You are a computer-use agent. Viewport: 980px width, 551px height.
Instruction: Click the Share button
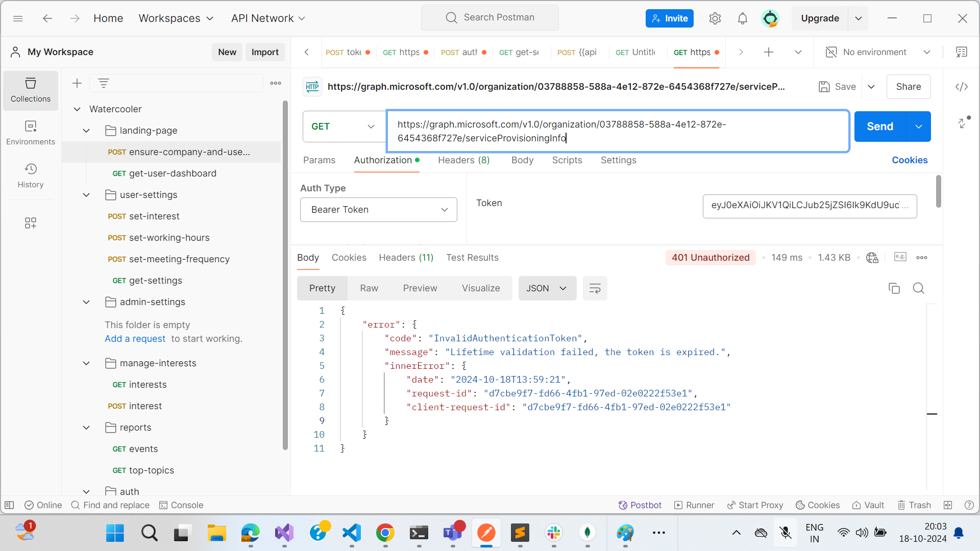pos(909,87)
